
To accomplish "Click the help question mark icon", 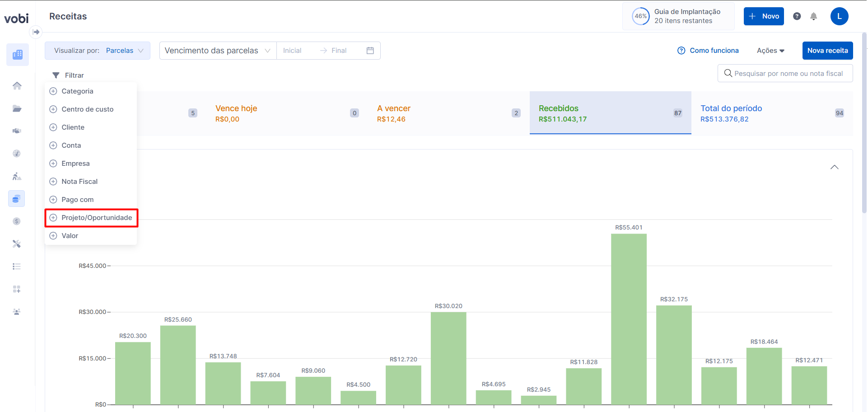I will click(x=797, y=16).
